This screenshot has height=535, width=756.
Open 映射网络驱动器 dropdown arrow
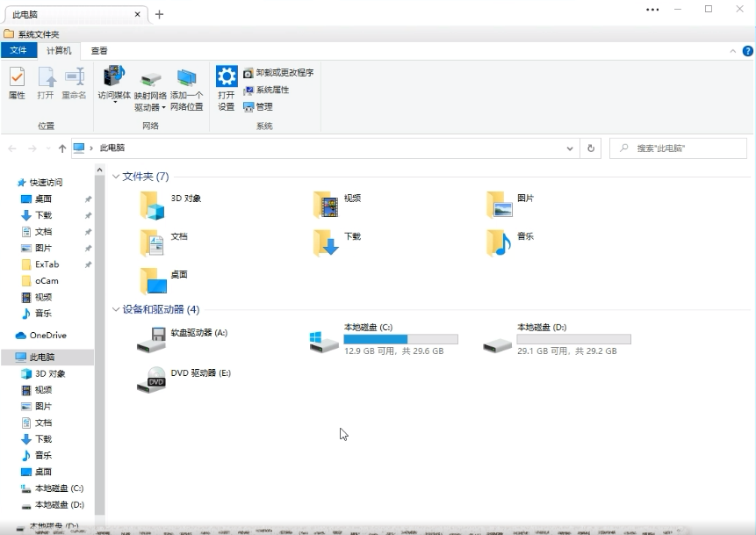click(163, 107)
